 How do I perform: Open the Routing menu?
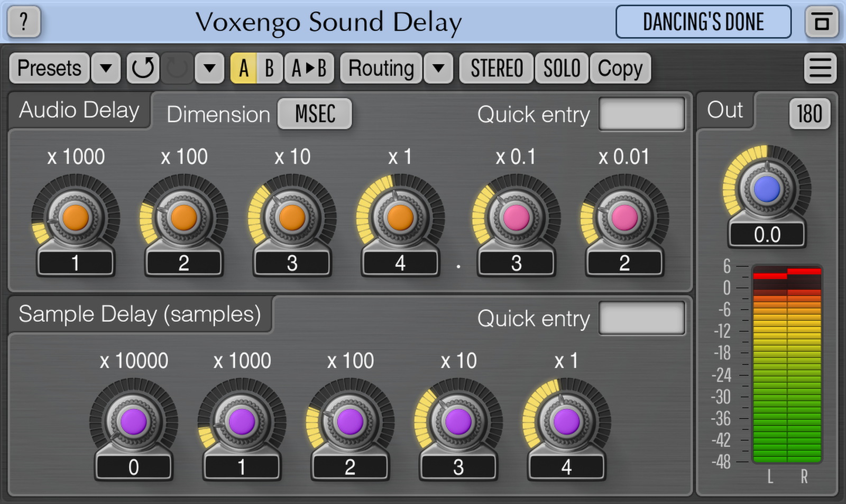click(381, 68)
